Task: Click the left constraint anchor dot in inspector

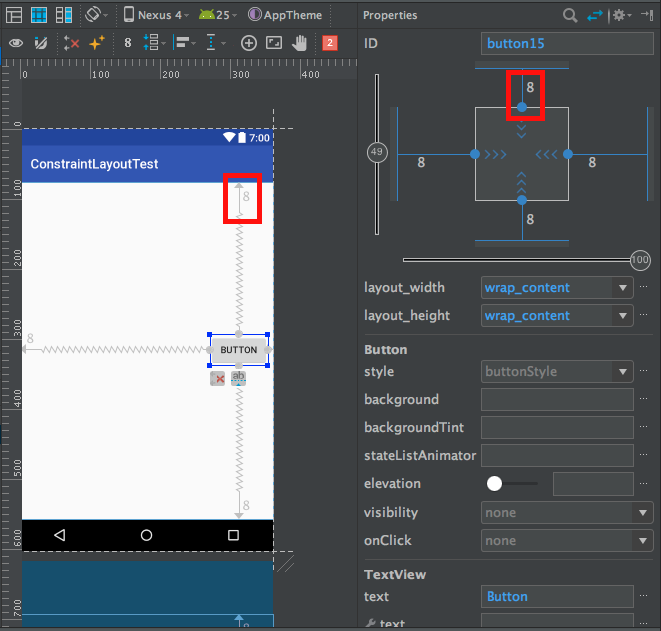Action: tap(475, 154)
